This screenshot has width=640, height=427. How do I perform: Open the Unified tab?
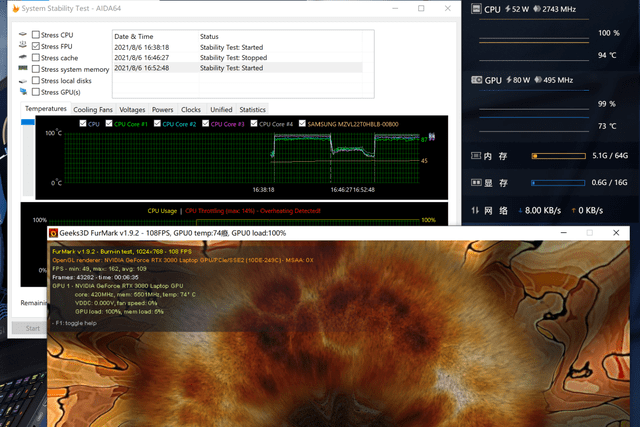click(221, 109)
